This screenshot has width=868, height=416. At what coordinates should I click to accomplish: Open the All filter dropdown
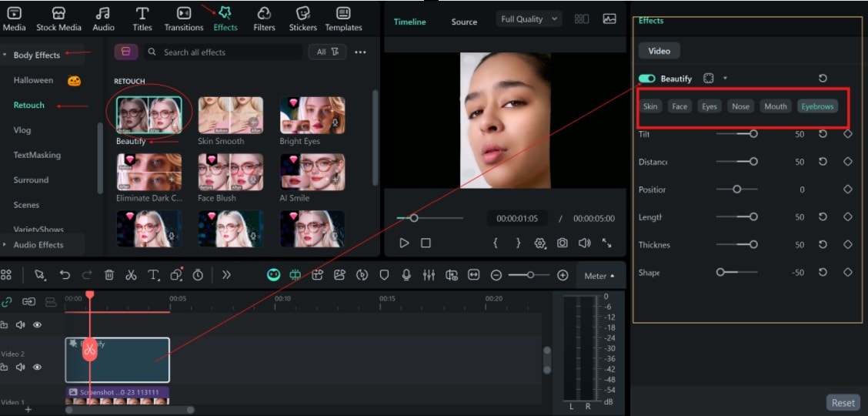tap(327, 52)
